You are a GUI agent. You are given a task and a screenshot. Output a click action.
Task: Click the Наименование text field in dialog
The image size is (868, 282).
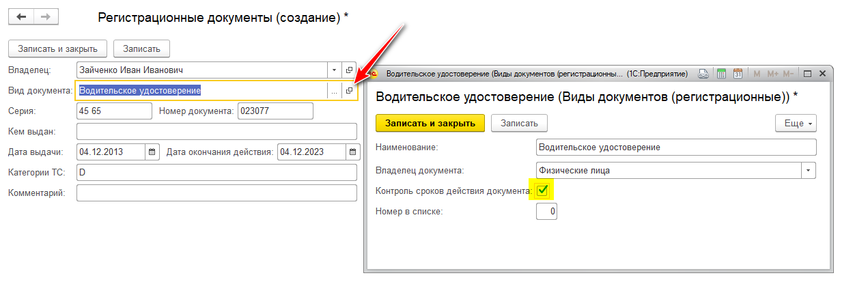(676, 147)
